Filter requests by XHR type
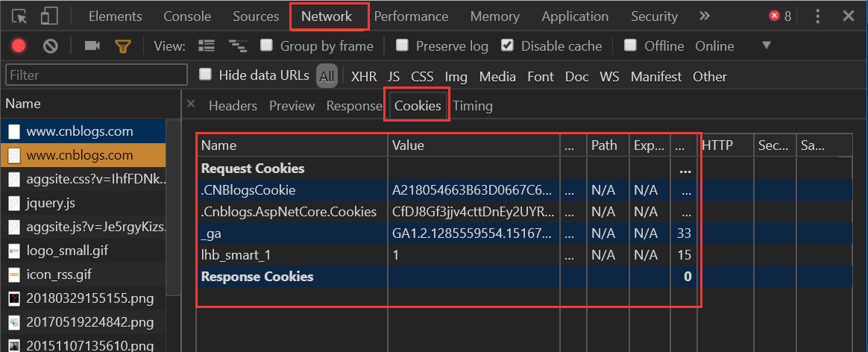Viewport: 868px width, 352px height. click(x=364, y=76)
